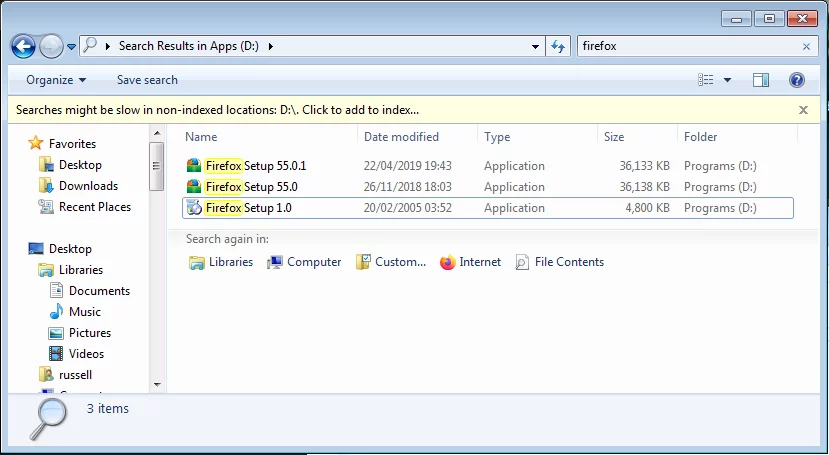Click Save search in the toolbar
Screen dimensions: 829x455
click(147, 80)
